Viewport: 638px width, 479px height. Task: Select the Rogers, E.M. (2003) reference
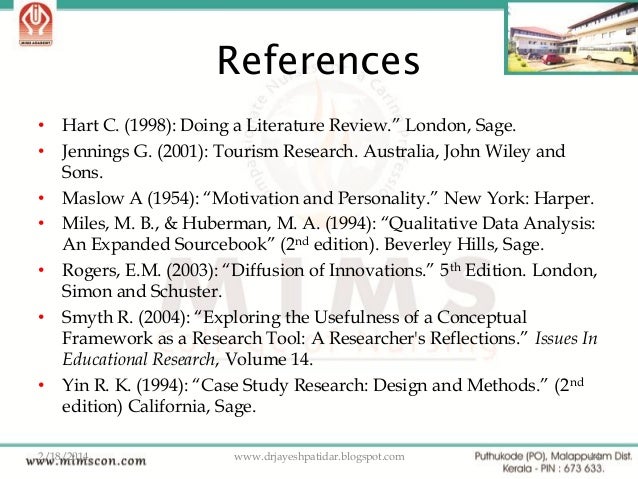click(x=329, y=280)
